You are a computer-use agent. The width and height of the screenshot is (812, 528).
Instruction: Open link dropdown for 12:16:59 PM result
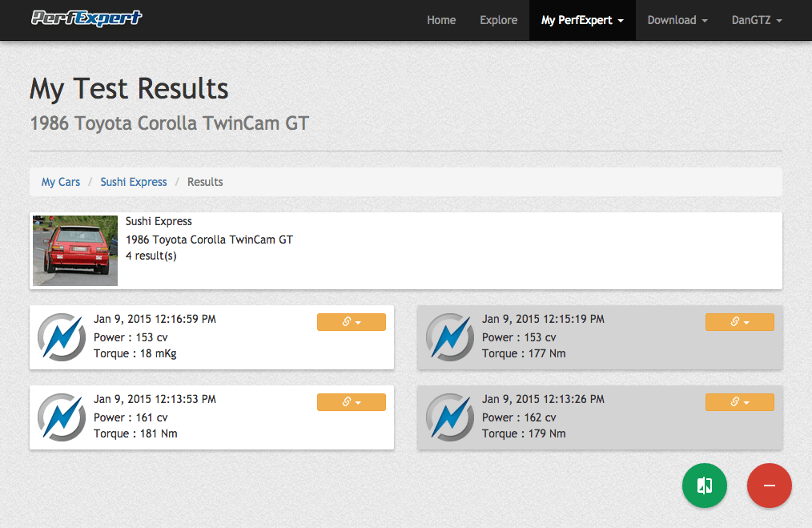[x=351, y=322]
